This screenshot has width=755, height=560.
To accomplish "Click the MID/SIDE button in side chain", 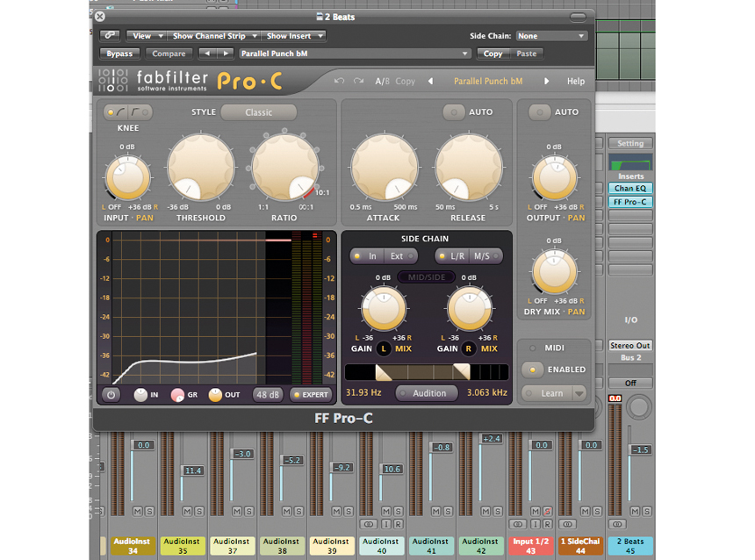I will [x=426, y=277].
